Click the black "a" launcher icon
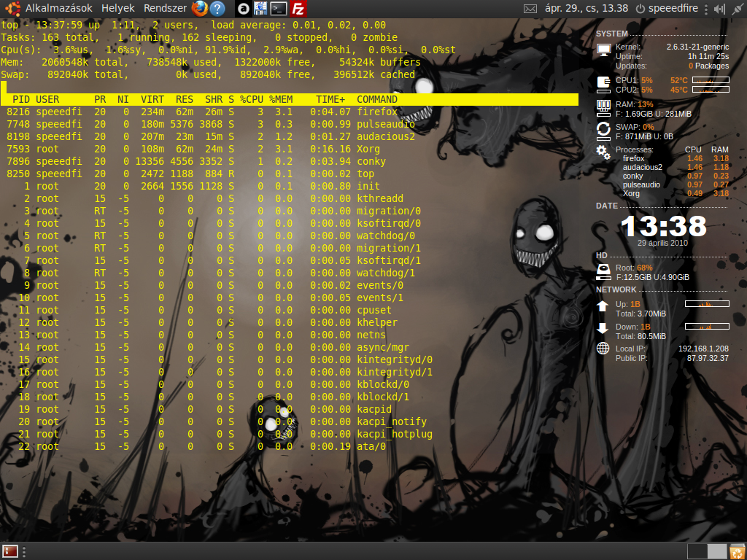747x560 pixels. coord(244,8)
